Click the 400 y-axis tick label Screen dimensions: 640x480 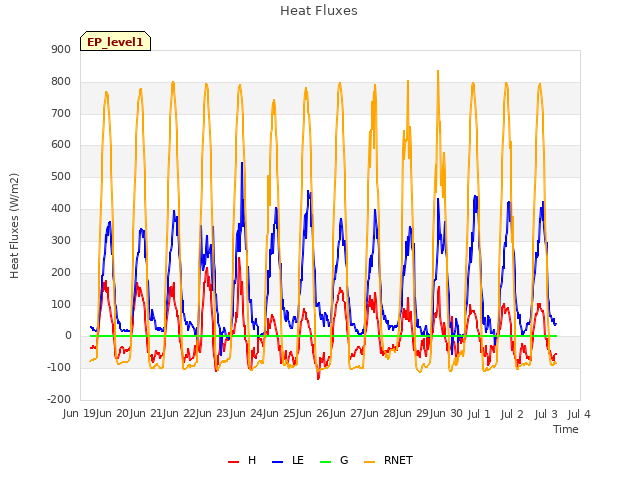click(61, 209)
